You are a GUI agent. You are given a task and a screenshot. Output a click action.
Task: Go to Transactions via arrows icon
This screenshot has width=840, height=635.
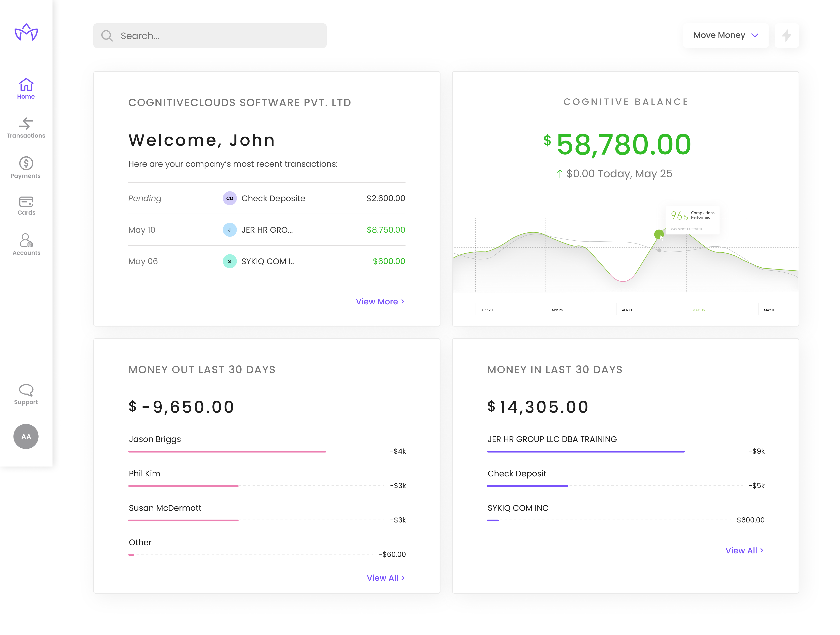pyautogui.click(x=26, y=124)
